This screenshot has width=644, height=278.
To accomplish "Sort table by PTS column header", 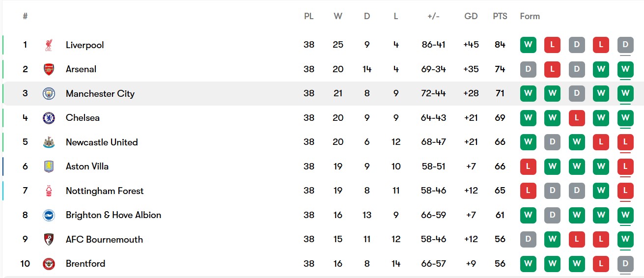I will pos(500,16).
